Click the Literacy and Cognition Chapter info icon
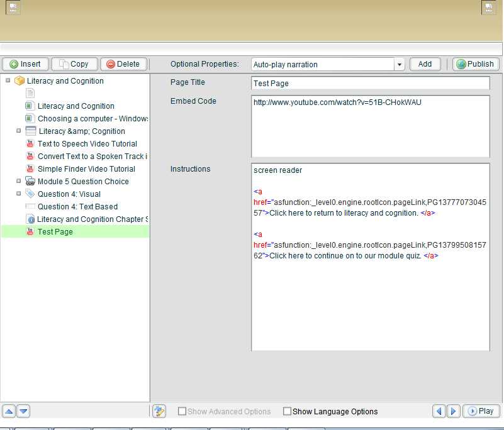 tap(31, 219)
